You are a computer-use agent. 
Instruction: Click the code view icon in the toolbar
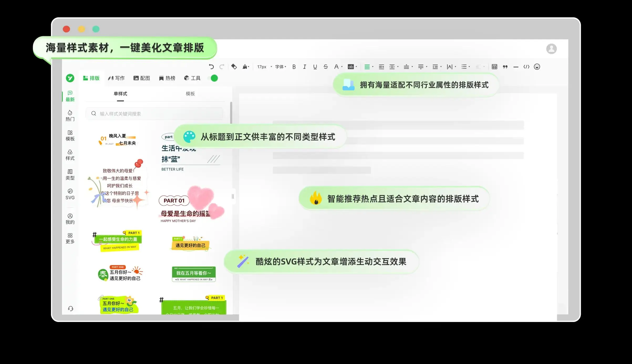coord(526,67)
